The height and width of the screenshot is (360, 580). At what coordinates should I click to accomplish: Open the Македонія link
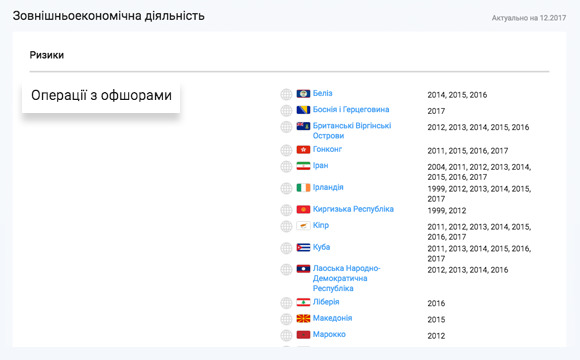pyautogui.click(x=333, y=318)
